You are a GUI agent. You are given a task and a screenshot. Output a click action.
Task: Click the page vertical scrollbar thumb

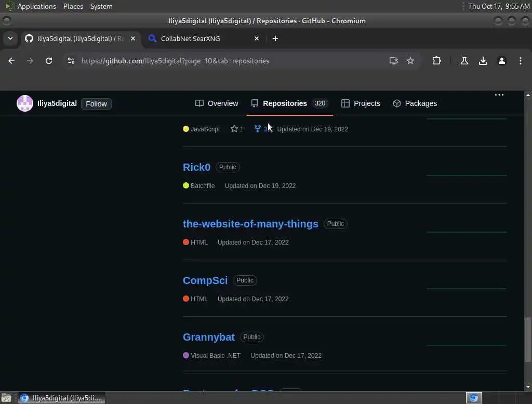528,339
